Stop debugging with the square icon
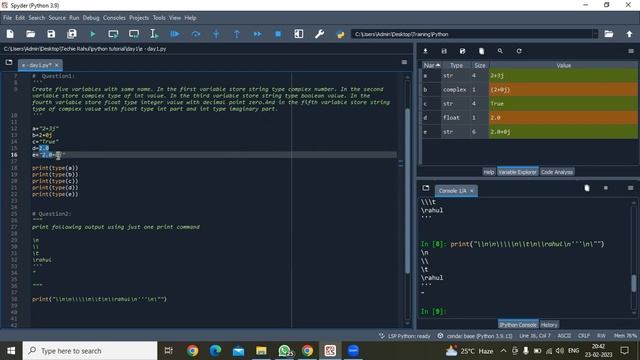The width and height of the screenshot is (640, 360). [x=278, y=34]
